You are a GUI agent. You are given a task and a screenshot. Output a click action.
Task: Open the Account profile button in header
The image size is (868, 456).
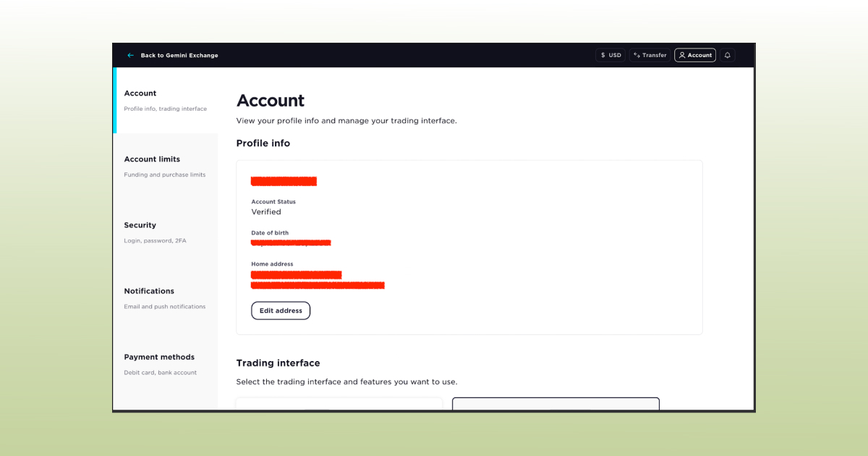click(x=695, y=55)
